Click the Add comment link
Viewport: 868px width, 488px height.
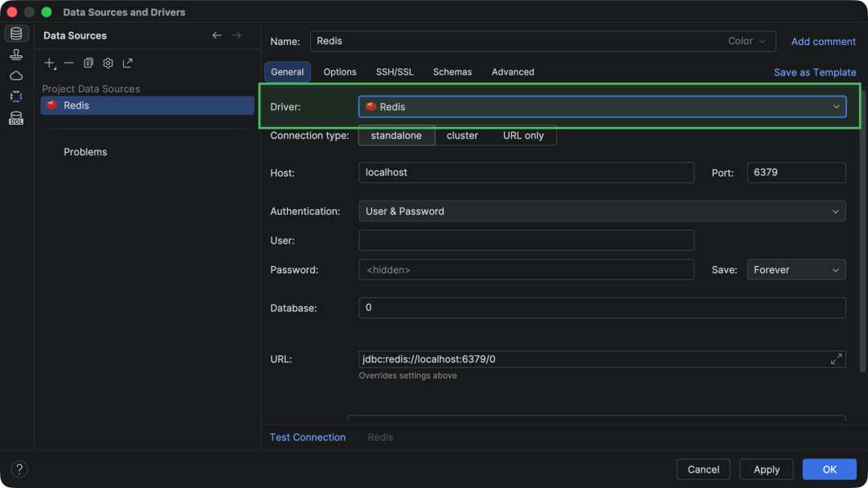pyautogui.click(x=823, y=42)
